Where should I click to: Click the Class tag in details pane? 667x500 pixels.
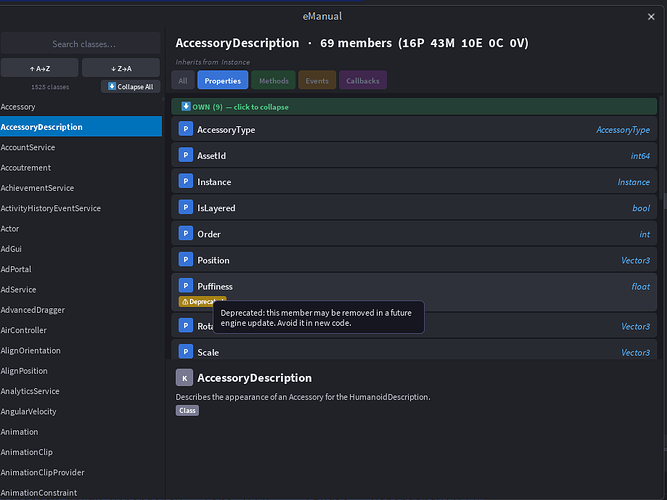(x=187, y=410)
